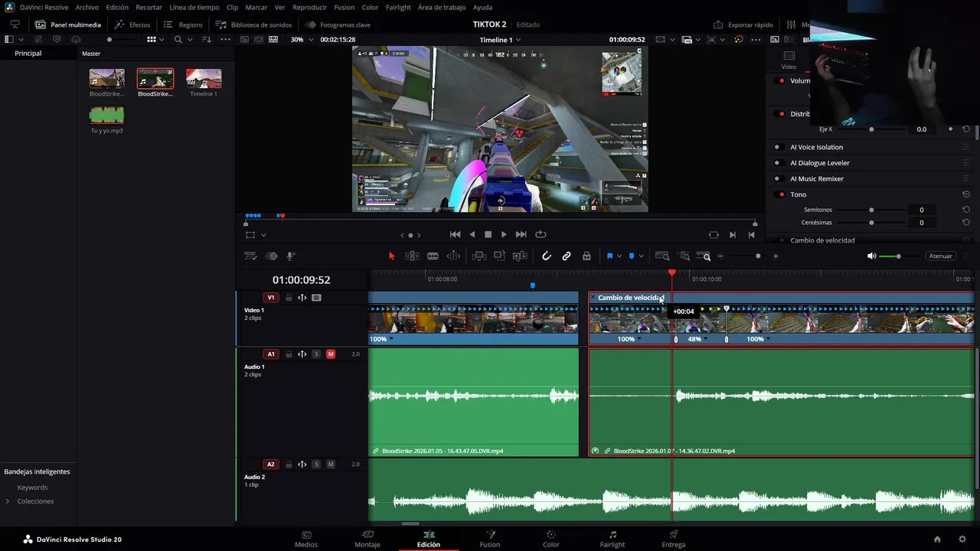The width and height of the screenshot is (980, 551).
Task: Disable the Video 1 track display icon
Action: click(316, 298)
